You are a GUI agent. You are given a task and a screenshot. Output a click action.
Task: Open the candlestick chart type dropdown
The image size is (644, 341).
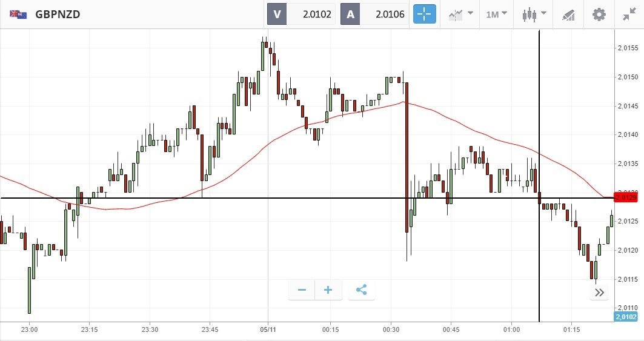tap(534, 14)
